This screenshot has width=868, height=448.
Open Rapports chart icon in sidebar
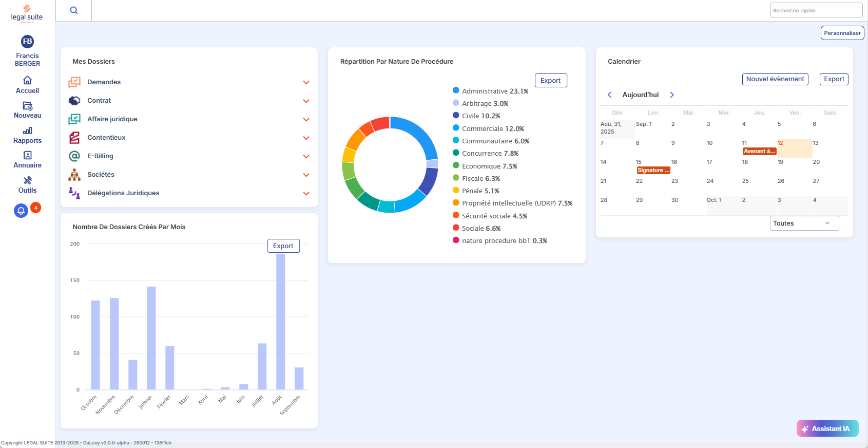click(x=27, y=131)
